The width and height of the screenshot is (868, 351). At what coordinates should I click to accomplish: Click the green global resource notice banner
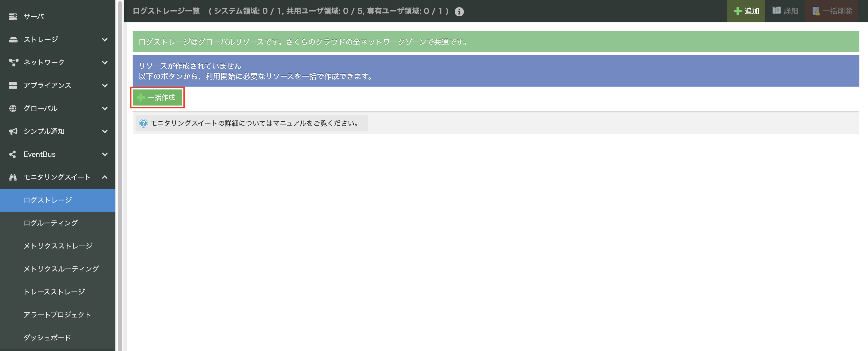(496, 42)
